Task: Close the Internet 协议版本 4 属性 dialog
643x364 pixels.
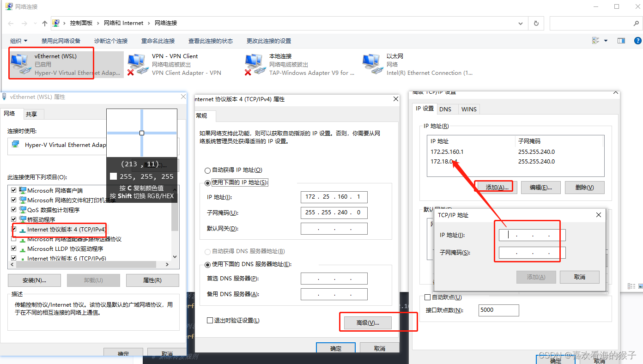Action: click(x=395, y=99)
